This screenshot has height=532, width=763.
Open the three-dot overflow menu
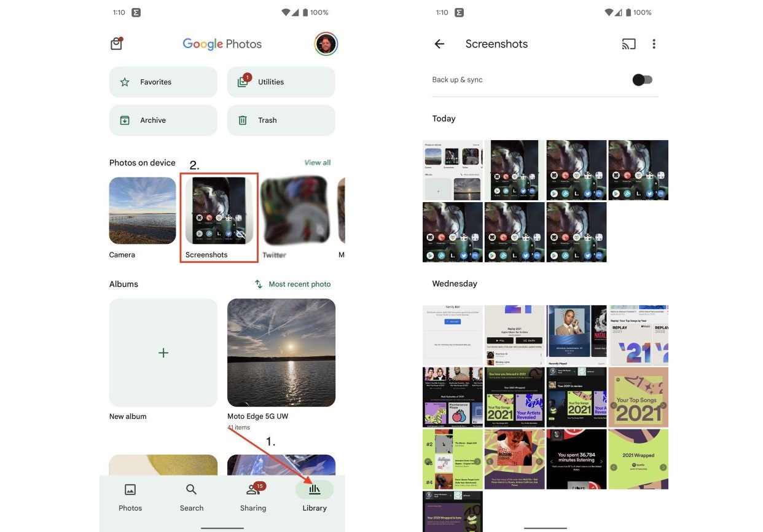[x=654, y=44]
